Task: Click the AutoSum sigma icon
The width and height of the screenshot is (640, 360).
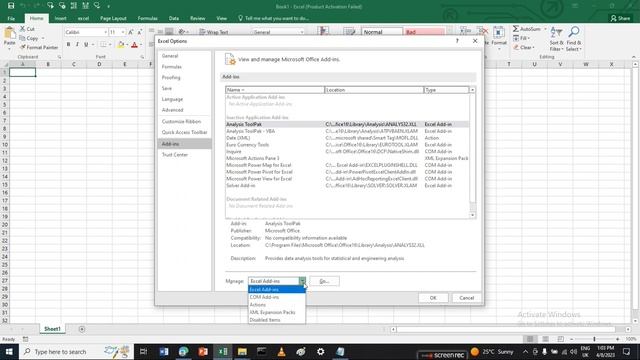Action: point(516,29)
